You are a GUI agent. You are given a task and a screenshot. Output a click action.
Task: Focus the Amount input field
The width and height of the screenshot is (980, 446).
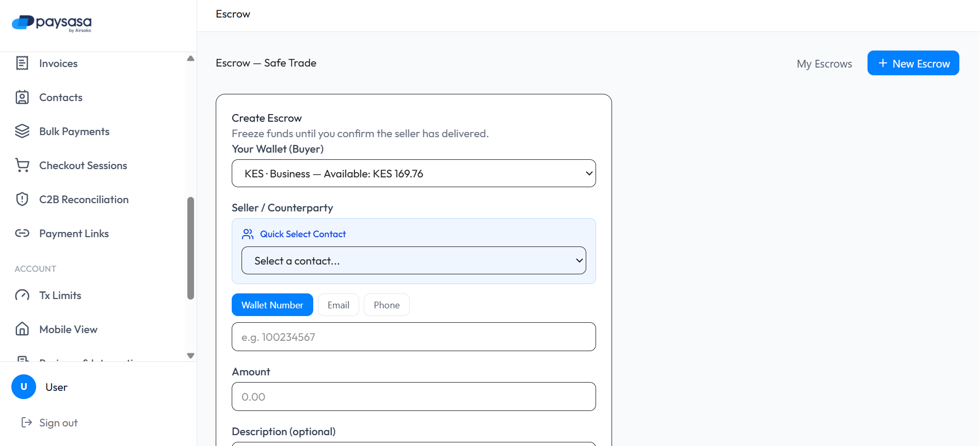[x=414, y=397]
